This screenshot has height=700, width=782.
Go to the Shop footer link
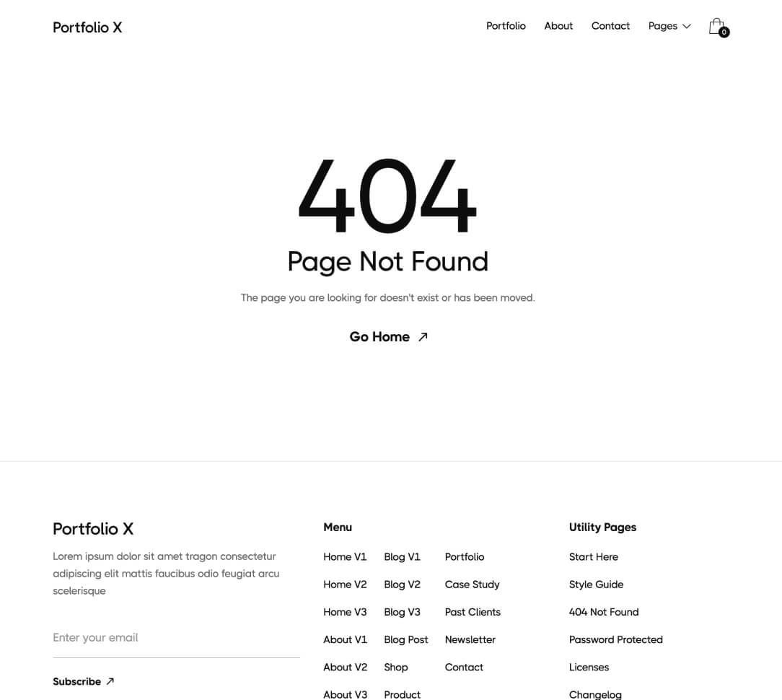tap(396, 668)
